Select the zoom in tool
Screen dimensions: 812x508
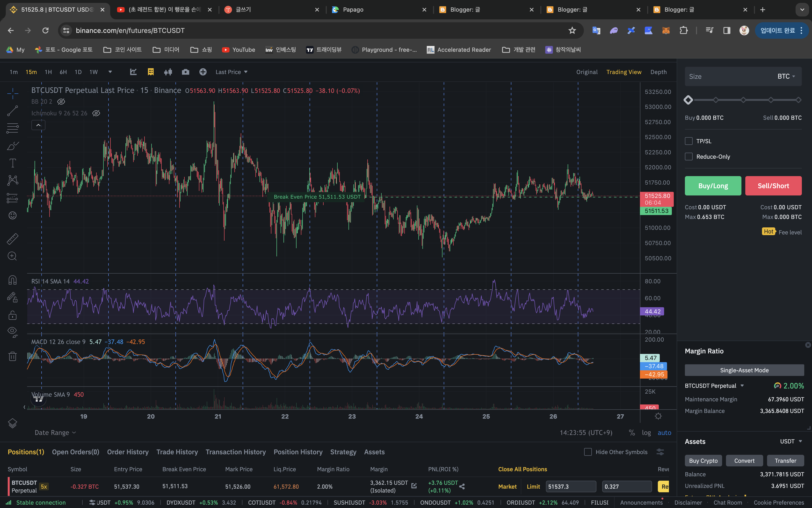[13, 256]
